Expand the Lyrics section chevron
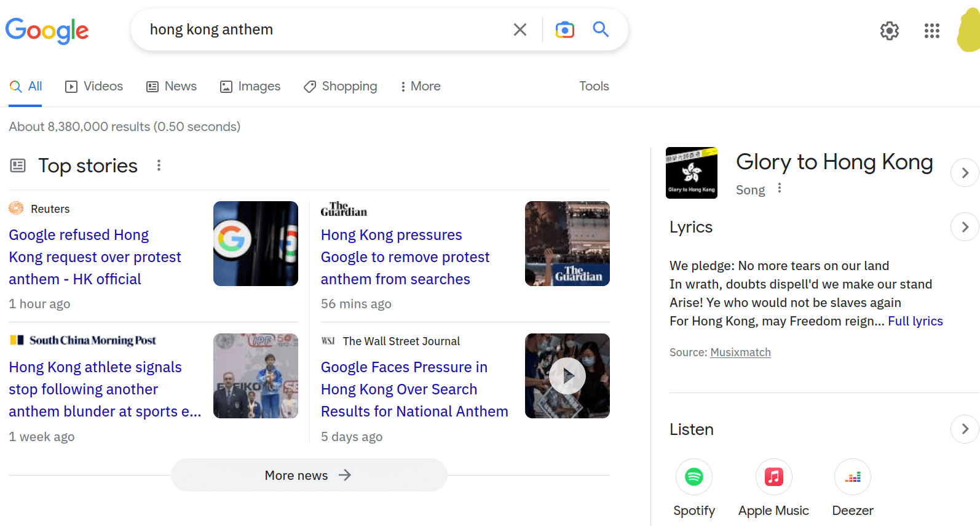 coord(965,227)
